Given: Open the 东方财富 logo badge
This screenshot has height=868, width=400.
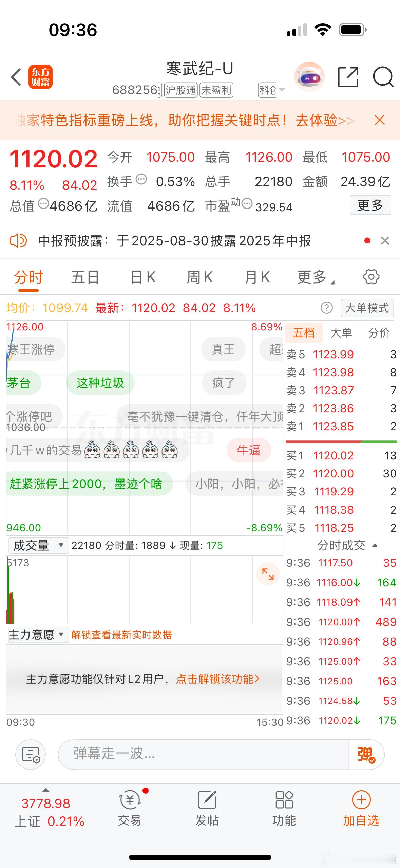Looking at the screenshot, I should [40, 77].
